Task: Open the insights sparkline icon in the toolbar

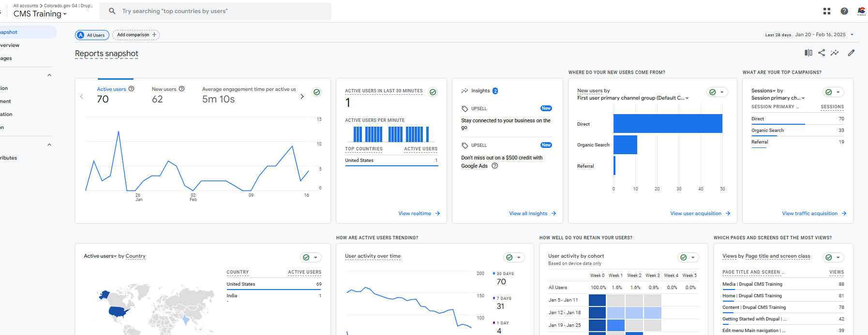Action: coord(835,53)
